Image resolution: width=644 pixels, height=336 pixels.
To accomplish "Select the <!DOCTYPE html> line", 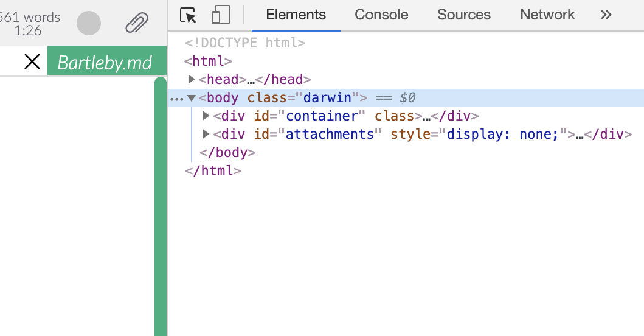I will pos(244,43).
